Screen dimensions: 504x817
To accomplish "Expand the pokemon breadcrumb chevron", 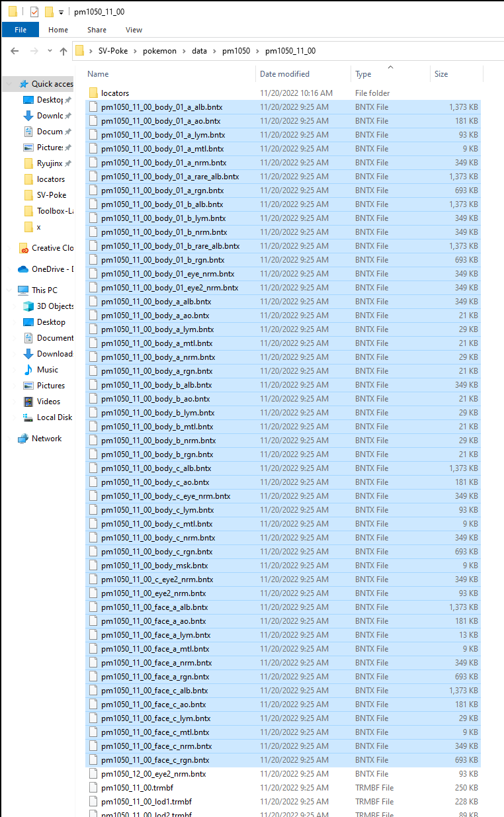I will (184, 51).
